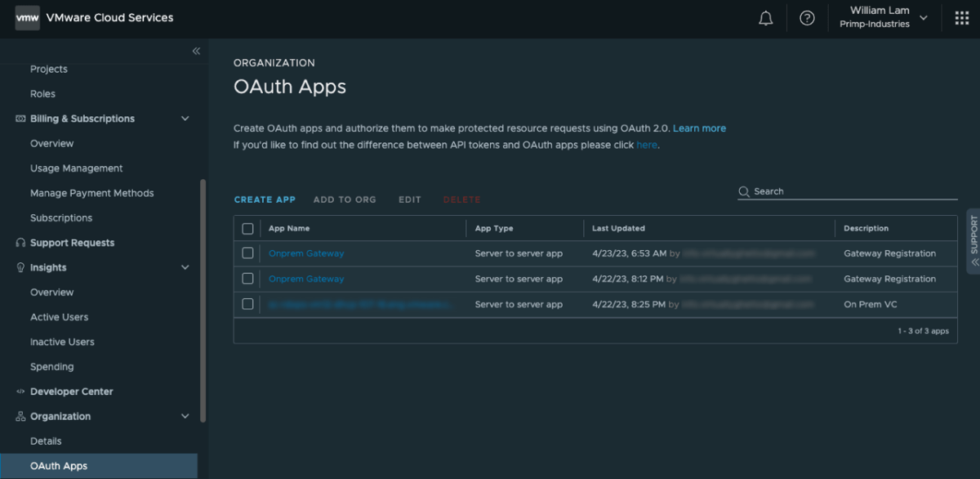Click the '4/22/23, 8:25 PM' timestamp

tap(630, 304)
